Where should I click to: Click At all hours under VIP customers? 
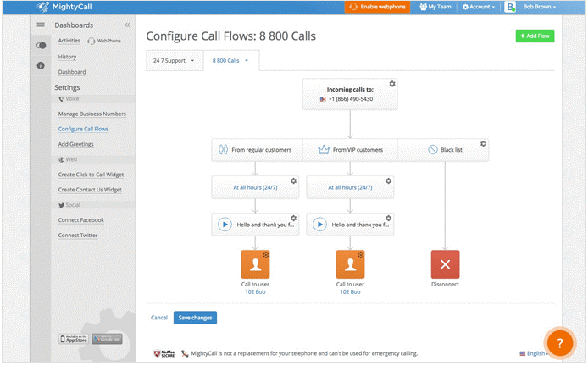point(350,187)
